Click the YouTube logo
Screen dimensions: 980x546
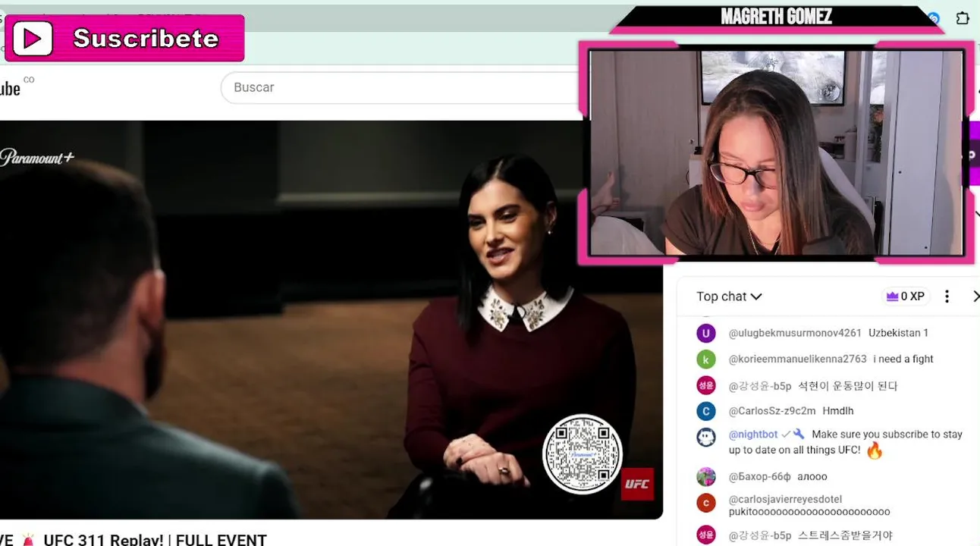click(10, 88)
